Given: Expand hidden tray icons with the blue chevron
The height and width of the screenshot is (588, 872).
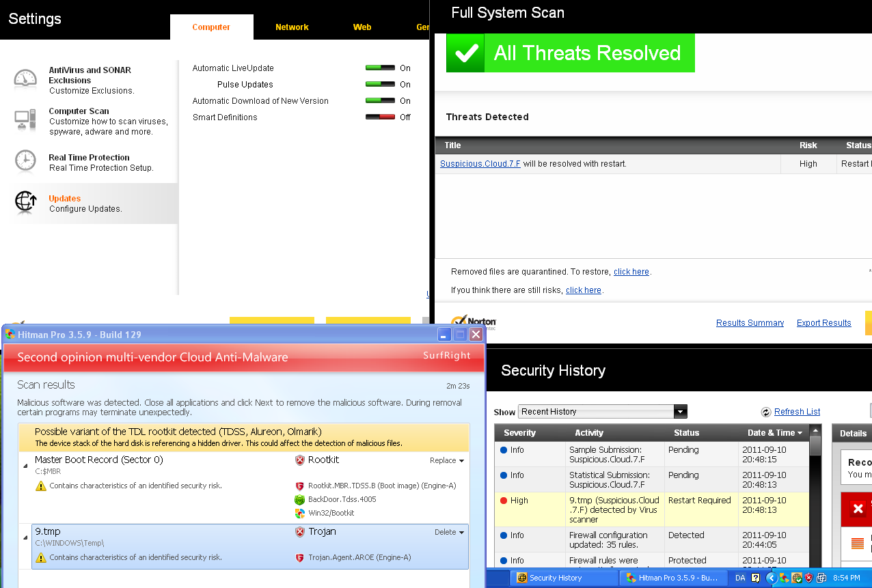Looking at the screenshot, I should coord(771,578).
